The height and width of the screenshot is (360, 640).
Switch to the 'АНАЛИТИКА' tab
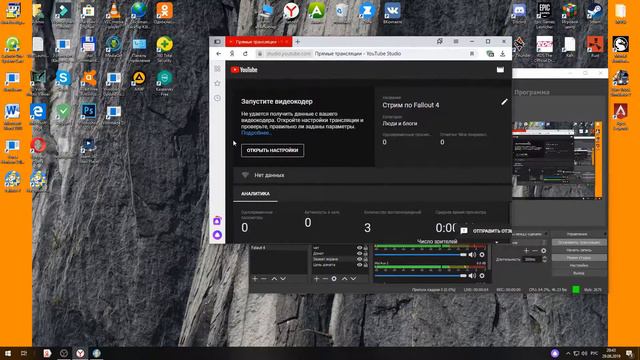coord(255,194)
